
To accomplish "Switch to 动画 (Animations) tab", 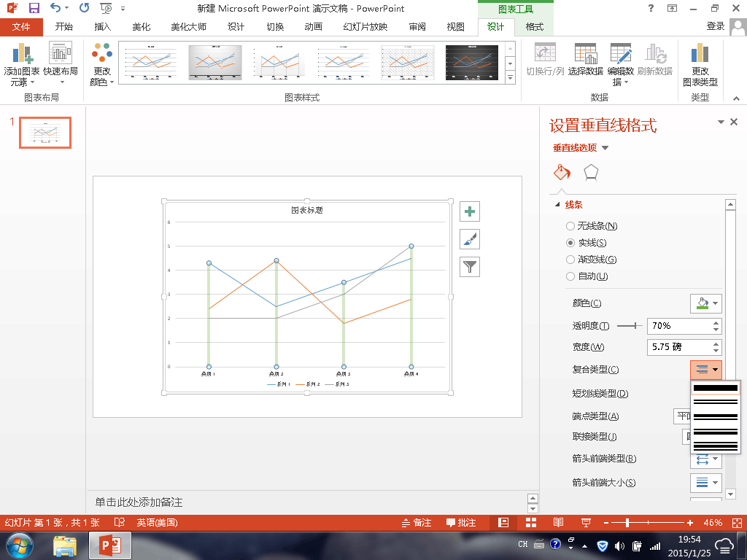I will (x=314, y=27).
